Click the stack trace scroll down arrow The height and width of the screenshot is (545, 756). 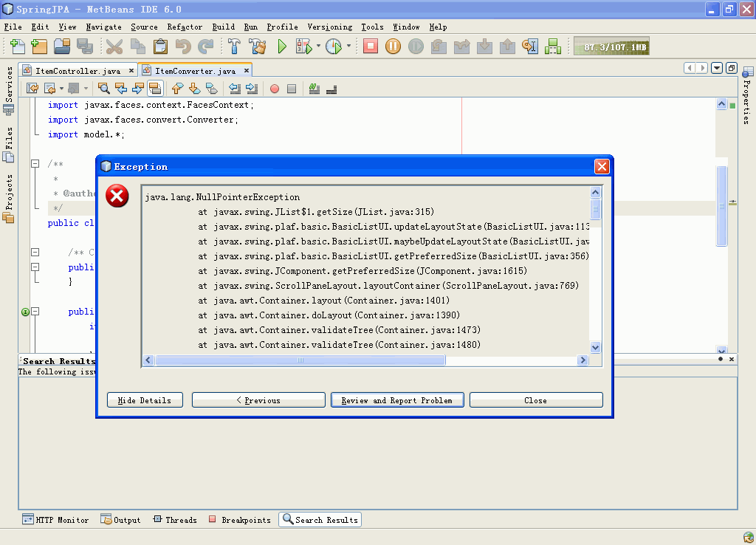tap(596, 347)
